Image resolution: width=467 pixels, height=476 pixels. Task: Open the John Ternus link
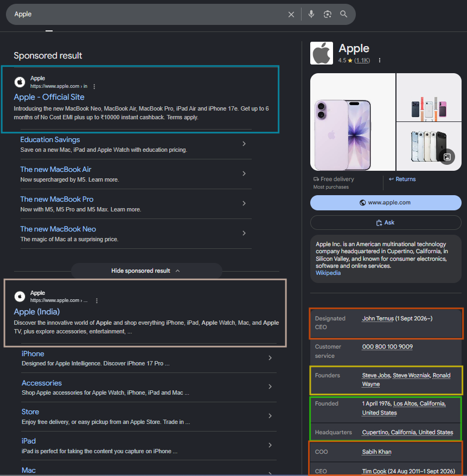378,318
